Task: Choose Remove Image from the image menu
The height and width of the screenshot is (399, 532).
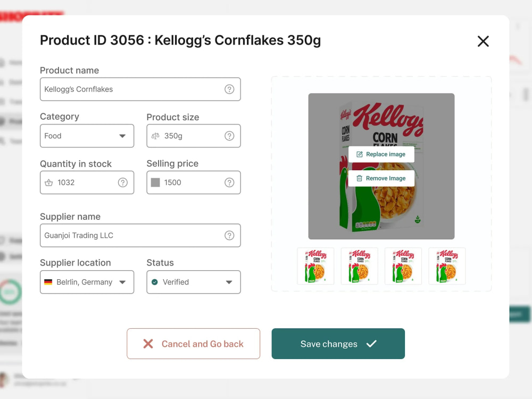Action: pos(381,178)
